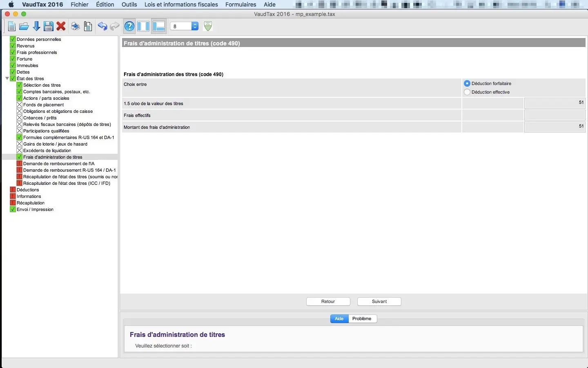This screenshot has width=588, height=368.
Task: Click the red X delete icon
Action: pyautogui.click(x=61, y=27)
